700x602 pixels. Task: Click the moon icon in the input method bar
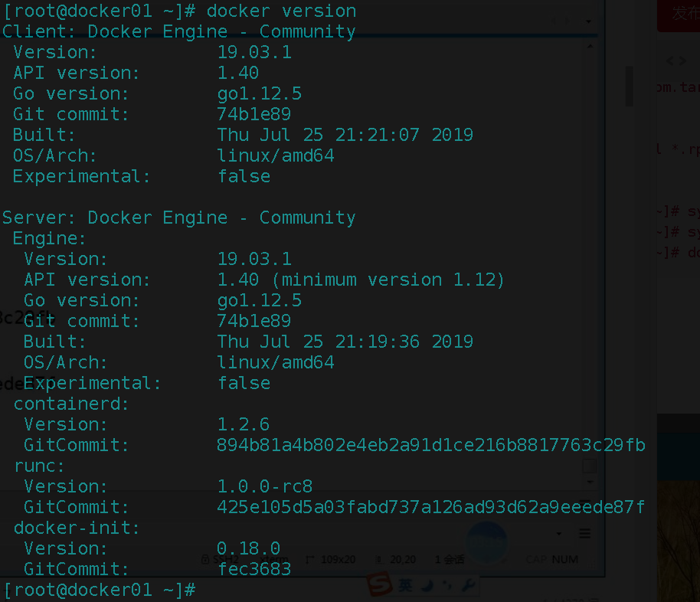[x=427, y=585]
